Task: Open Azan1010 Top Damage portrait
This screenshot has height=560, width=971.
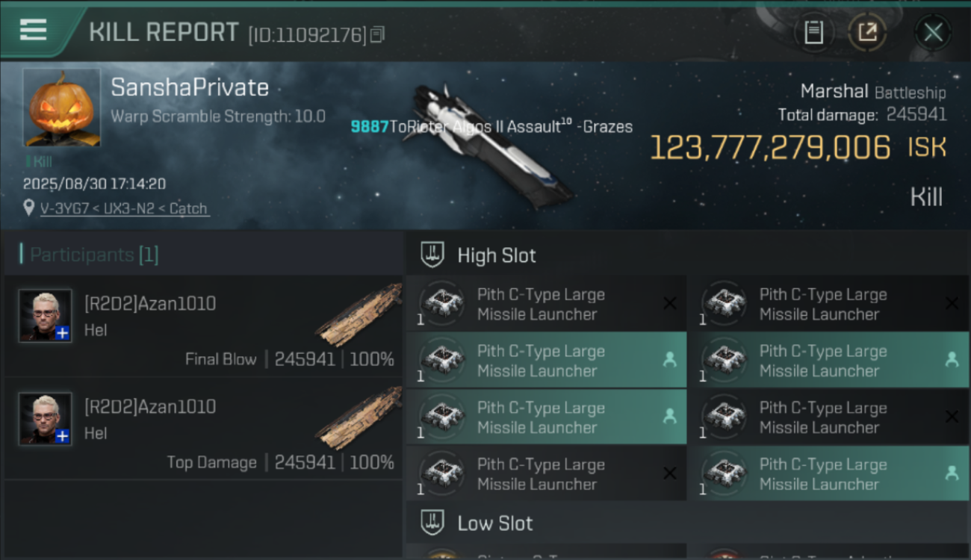Action: coord(46,418)
